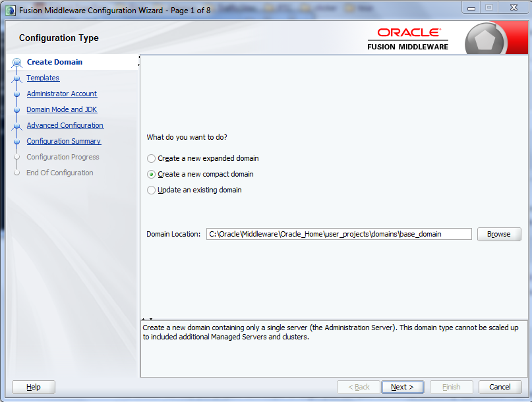Screen dimensions: 532x402
Task: Click the Domain Mode and JDK bullet
Action: point(16,110)
